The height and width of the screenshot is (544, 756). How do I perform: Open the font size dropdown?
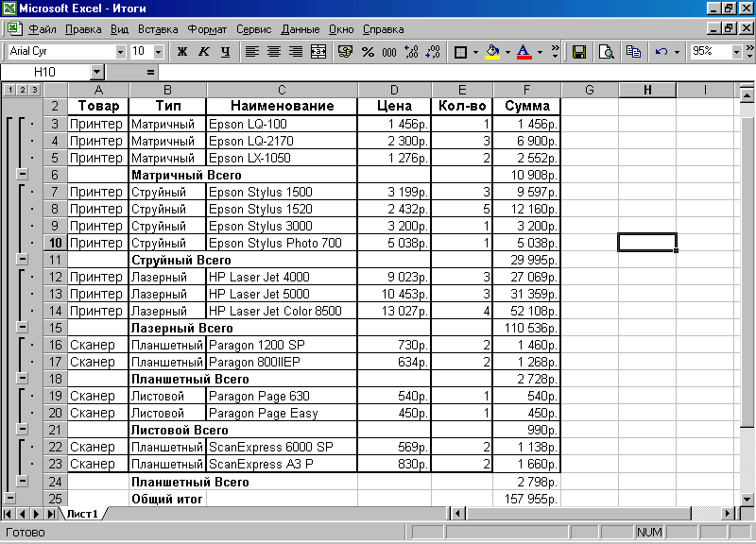pos(158,52)
